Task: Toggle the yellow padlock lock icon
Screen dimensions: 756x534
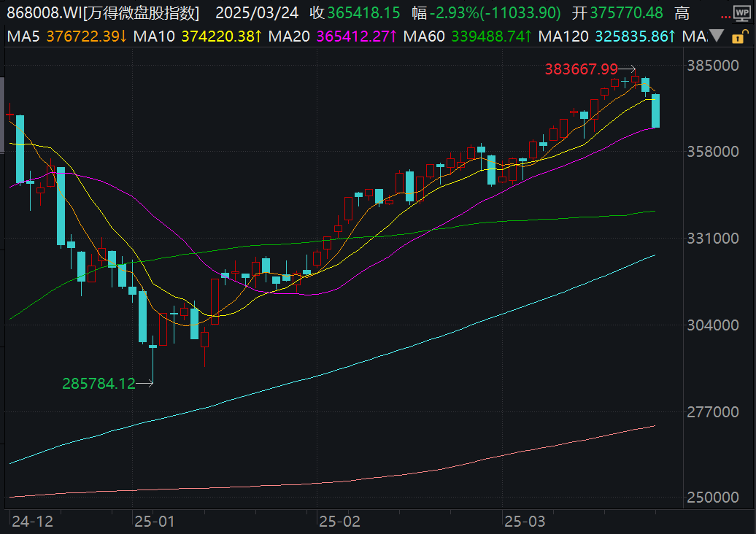Action: (x=740, y=36)
